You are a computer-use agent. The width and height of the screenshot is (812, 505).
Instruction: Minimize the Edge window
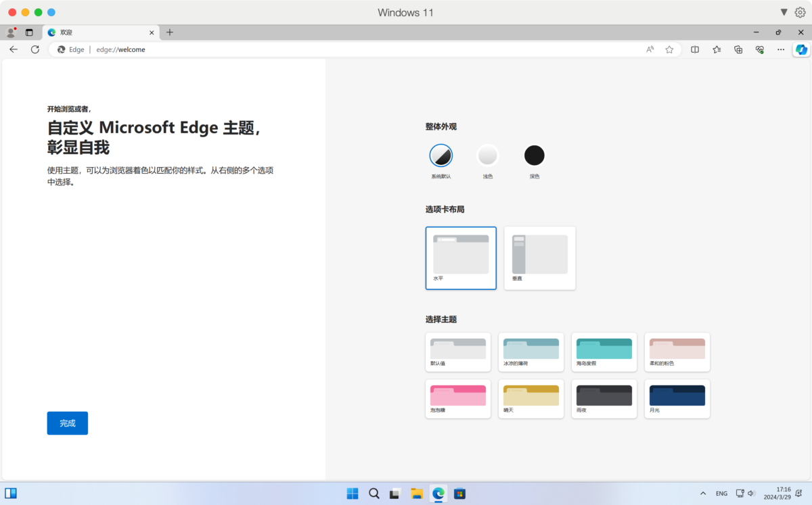click(757, 32)
